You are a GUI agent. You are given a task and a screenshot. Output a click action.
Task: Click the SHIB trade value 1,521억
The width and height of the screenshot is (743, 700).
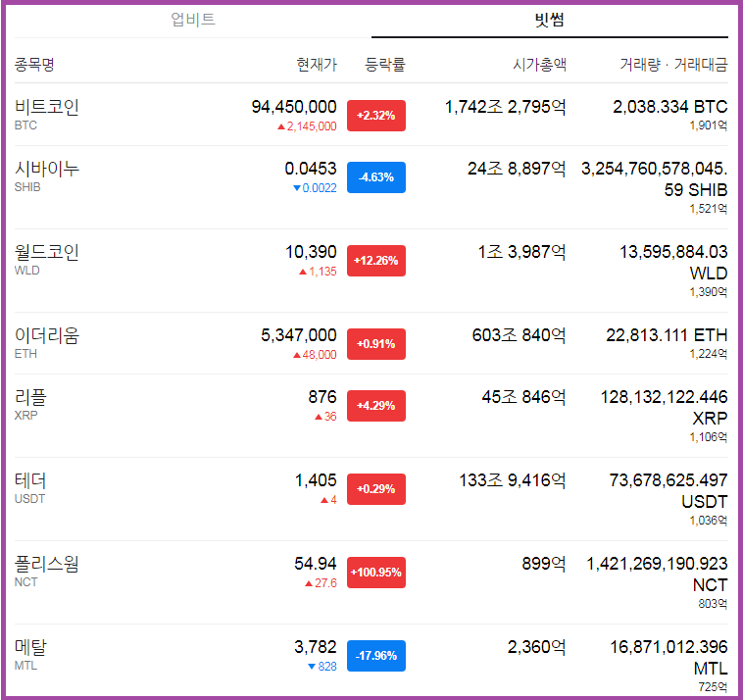pyautogui.click(x=709, y=209)
